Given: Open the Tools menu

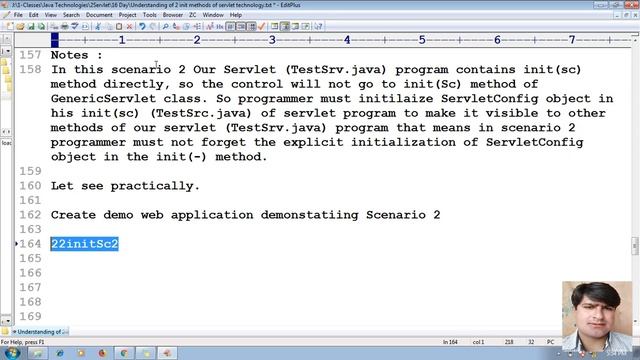Looking at the screenshot, I should click(x=149, y=15).
